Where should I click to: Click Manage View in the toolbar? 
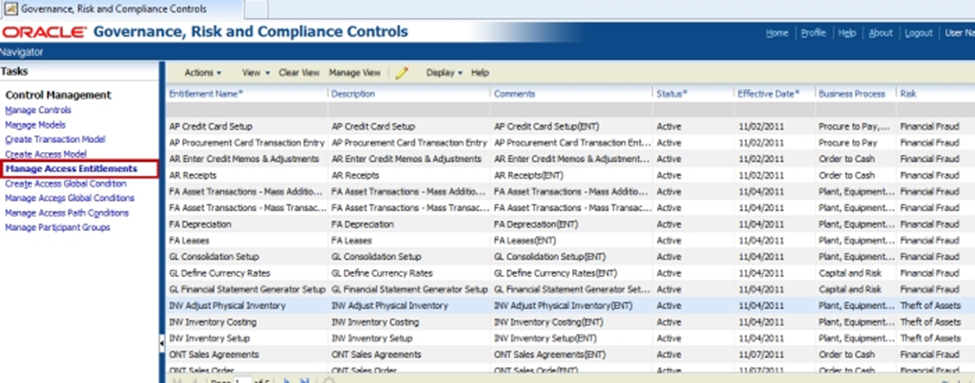point(354,73)
